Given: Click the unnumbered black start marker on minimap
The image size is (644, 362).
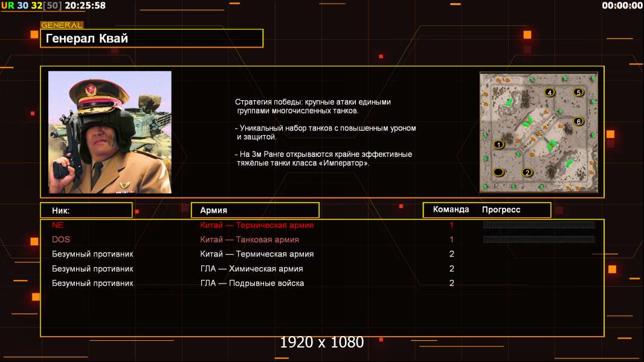Looking at the screenshot, I should point(498,172).
